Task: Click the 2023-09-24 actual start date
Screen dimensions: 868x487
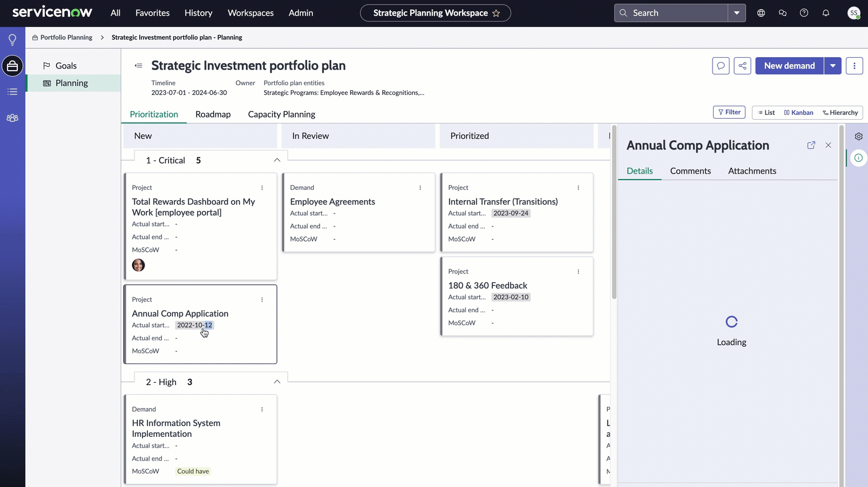Action: point(511,214)
